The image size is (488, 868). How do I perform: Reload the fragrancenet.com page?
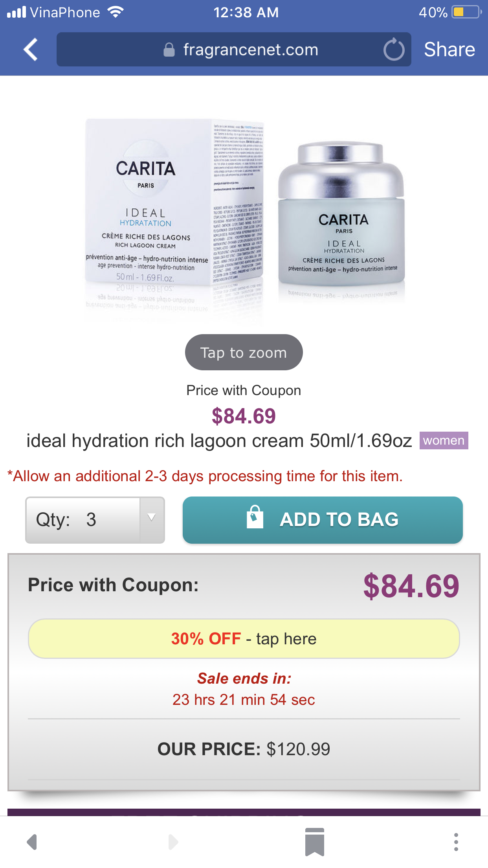(394, 50)
